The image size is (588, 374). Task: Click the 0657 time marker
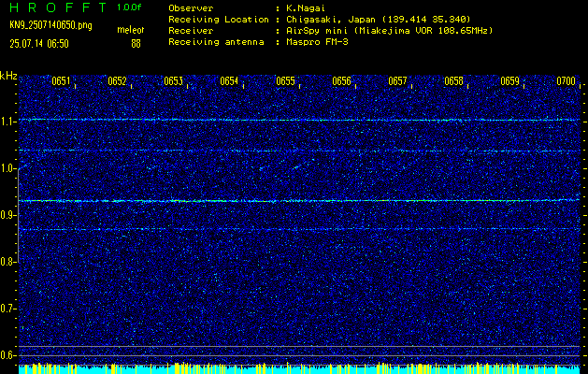click(x=397, y=81)
